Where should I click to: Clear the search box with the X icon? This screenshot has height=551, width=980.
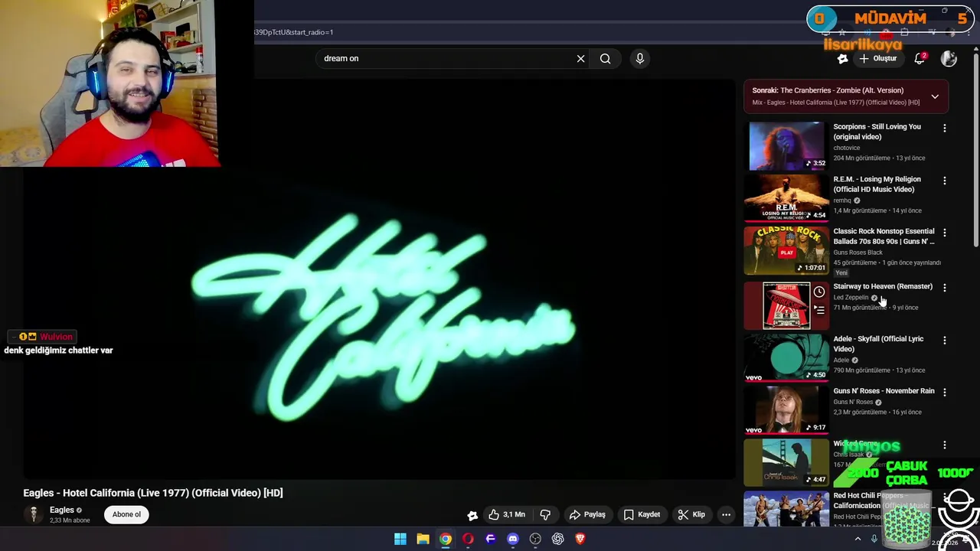tap(580, 58)
